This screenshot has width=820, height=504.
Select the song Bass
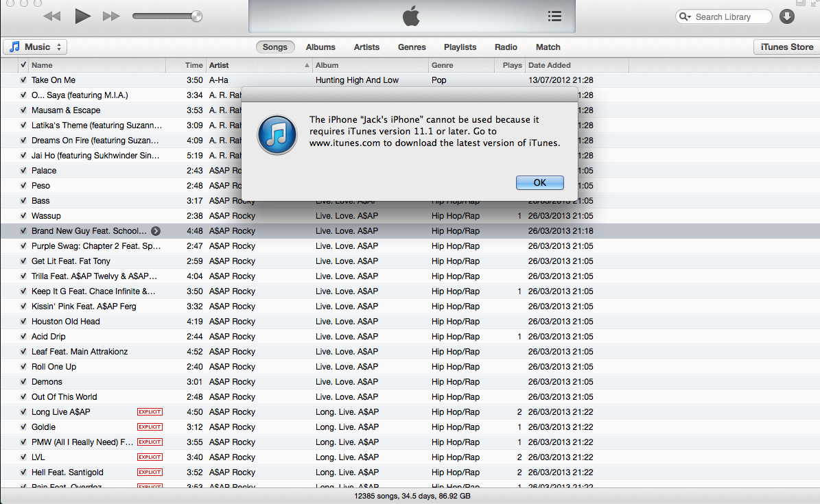[x=40, y=201]
